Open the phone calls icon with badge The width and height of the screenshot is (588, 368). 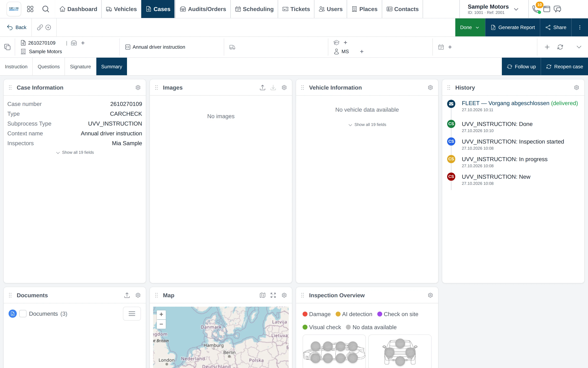coord(536,9)
